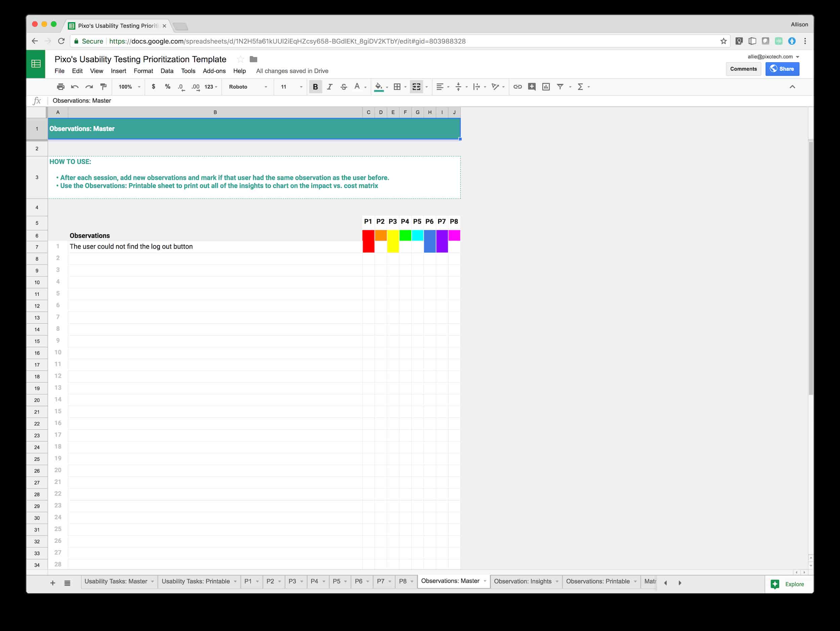Move document with folder icon
The width and height of the screenshot is (840, 631).
pyautogui.click(x=253, y=59)
